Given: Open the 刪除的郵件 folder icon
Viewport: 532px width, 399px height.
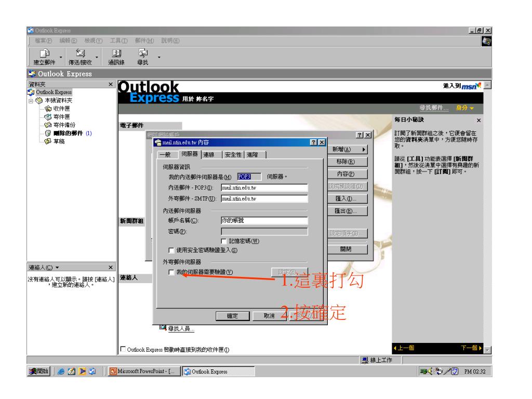Looking at the screenshot, I should (48, 133).
